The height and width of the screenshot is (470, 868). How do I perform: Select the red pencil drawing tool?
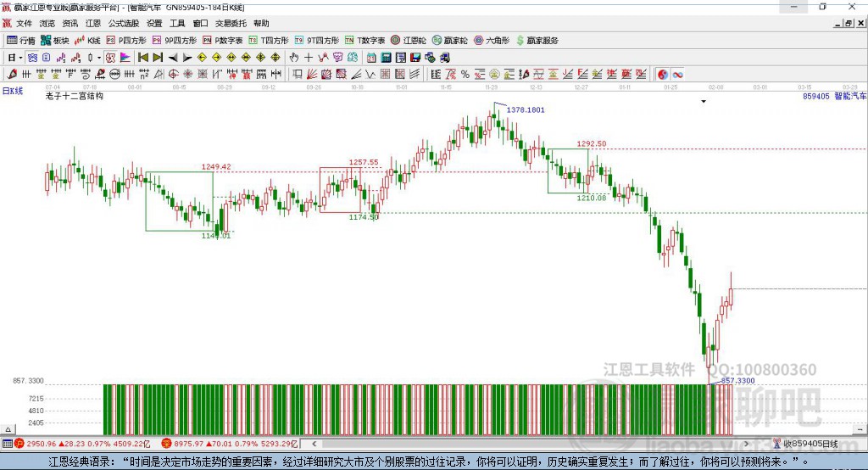tap(12, 75)
